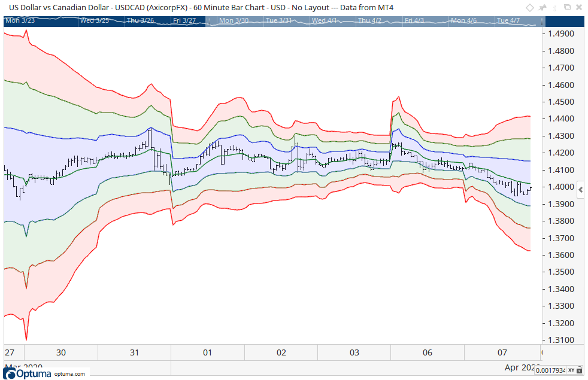Click the 1.4900 price axis label
This screenshot has width=588, height=380.
pyautogui.click(x=561, y=34)
